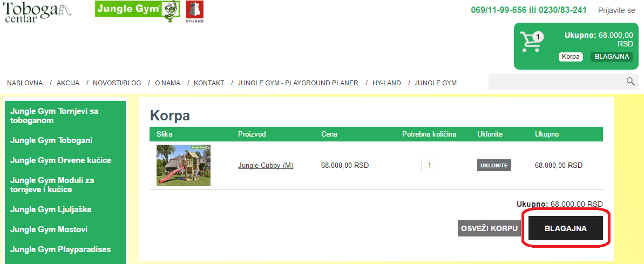644x264 pixels.
Task: Browse Jungle Gym Moduli za tornjeve category
Action: point(52,185)
